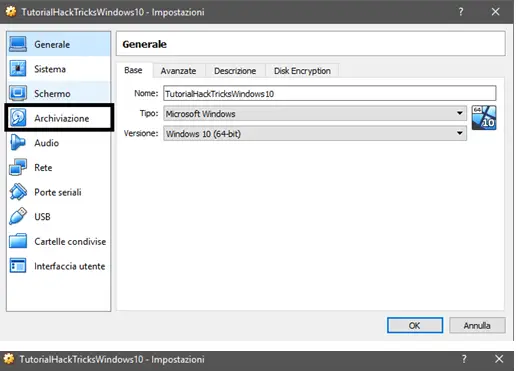Click the second window's title text
The height and width of the screenshot is (371, 518).
tap(112, 359)
